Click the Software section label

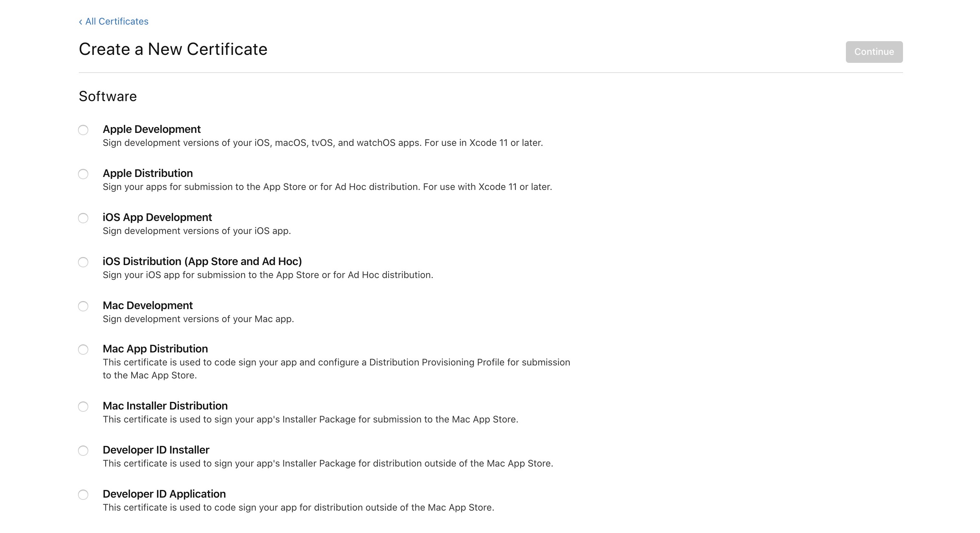tap(108, 96)
